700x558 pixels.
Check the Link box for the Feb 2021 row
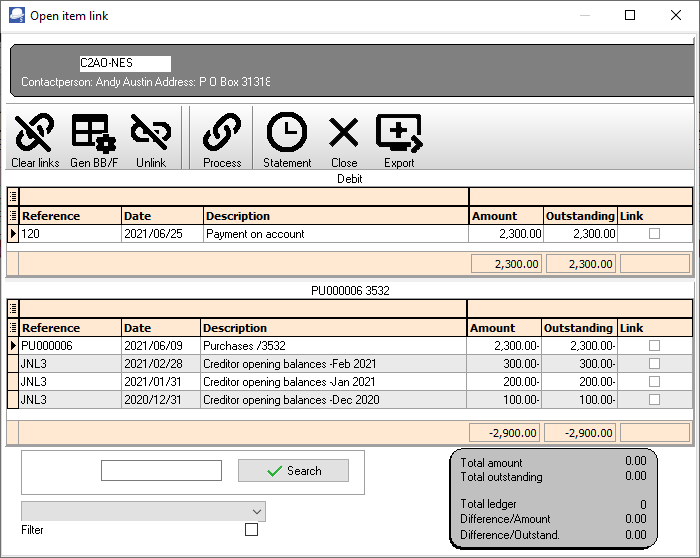[x=654, y=364]
